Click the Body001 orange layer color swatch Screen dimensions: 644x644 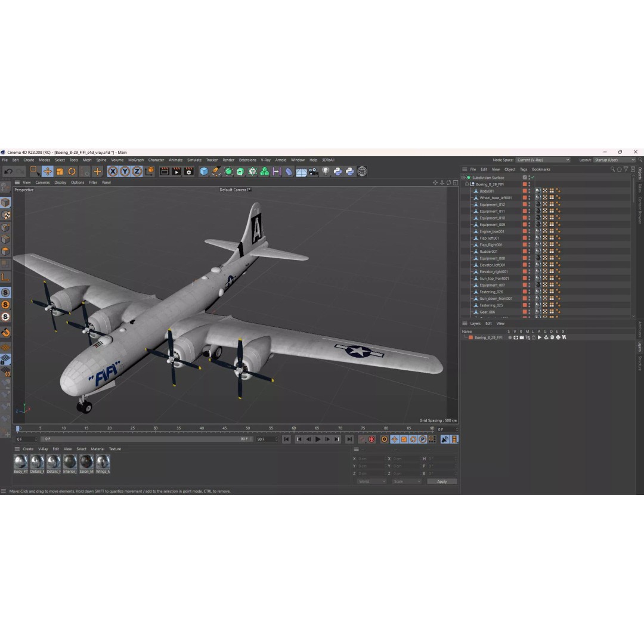point(525,191)
